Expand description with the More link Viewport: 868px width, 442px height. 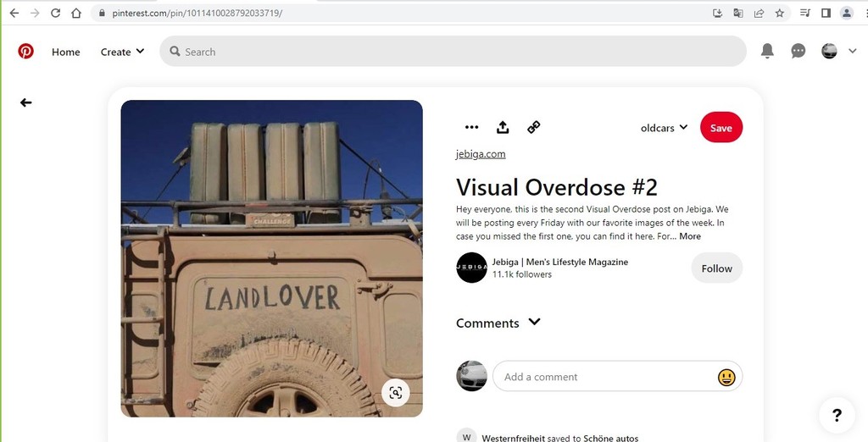(690, 236)
